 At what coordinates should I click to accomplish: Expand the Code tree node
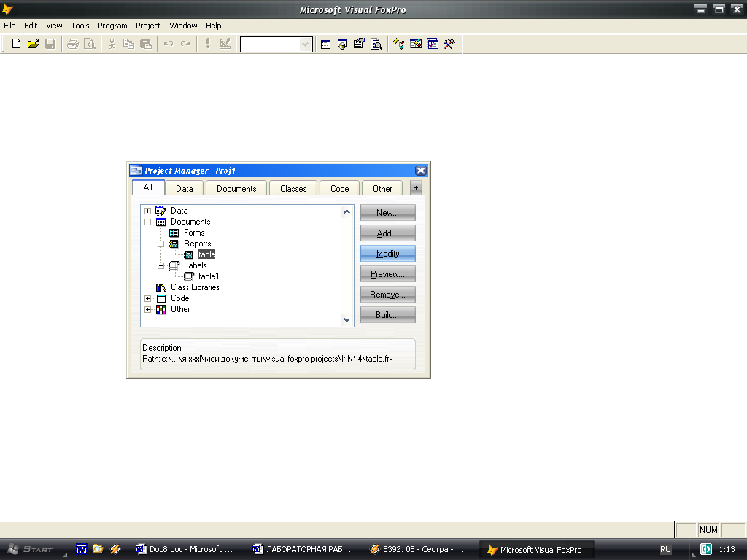tap(147, 298)
